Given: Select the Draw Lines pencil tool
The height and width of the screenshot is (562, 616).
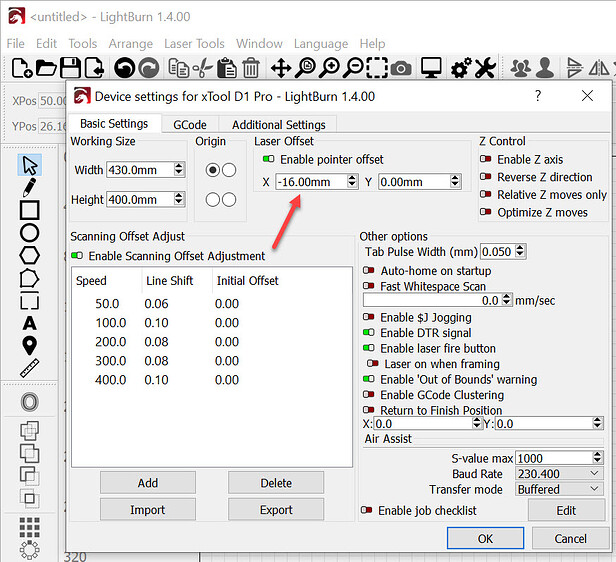Looking at the screenshot, I should [x=29, y=187].
